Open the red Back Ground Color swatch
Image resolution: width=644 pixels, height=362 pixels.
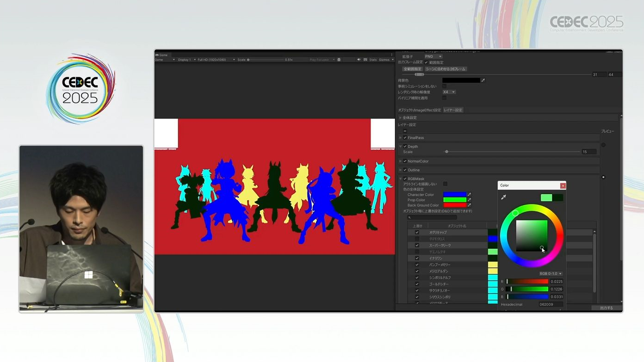point(455,205)
